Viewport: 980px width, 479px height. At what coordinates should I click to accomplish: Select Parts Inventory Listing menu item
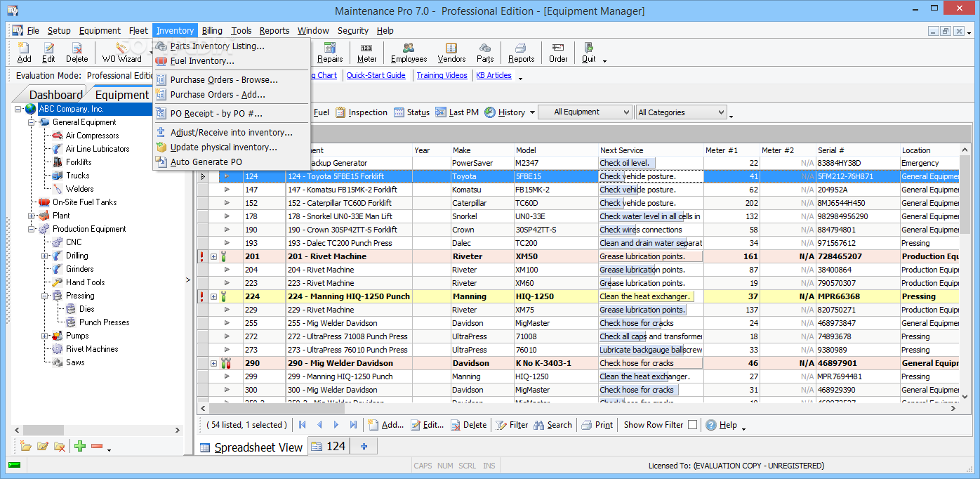(232, 46)
